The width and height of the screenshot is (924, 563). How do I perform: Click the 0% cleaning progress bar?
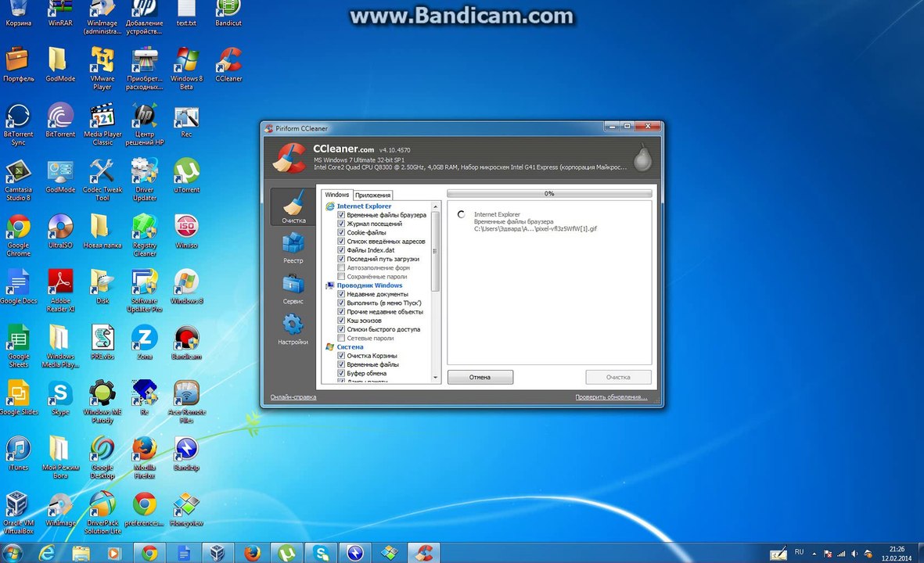[549, 193]
